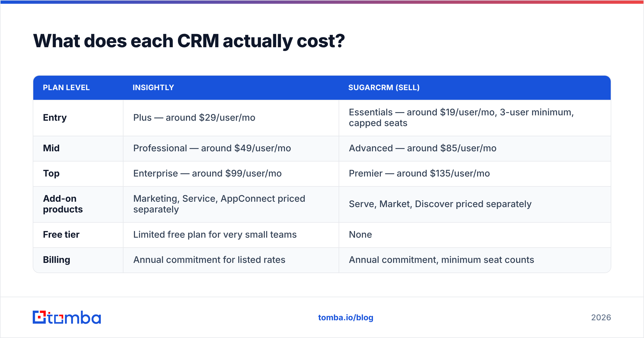Click the 2026 year label
The image size is (644, 338).
coord(601,318)
